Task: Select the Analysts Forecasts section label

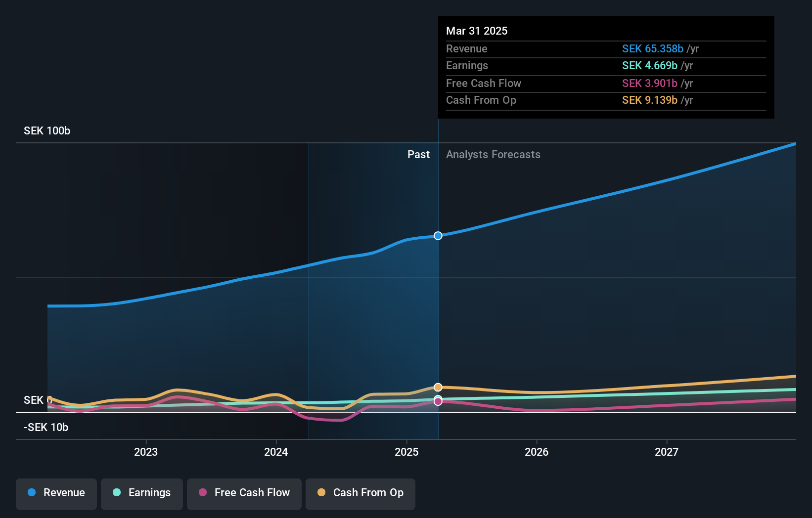Action: point(493,154)
